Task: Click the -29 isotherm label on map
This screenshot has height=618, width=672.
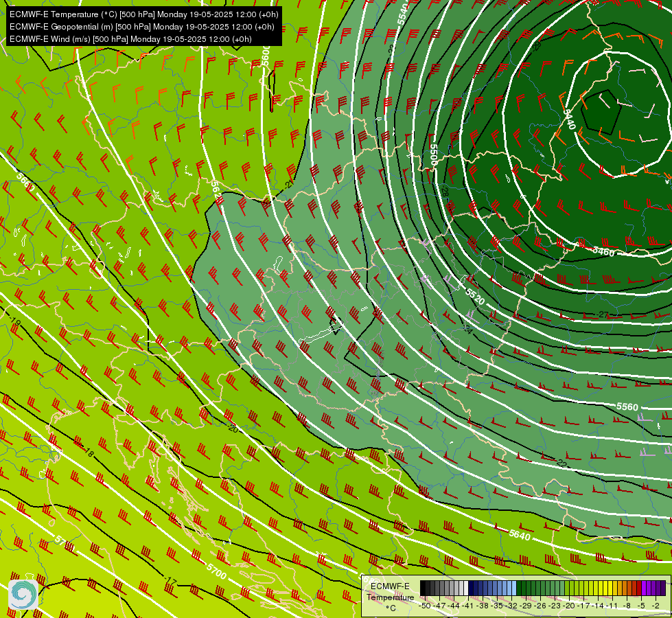Action: [x=537, y=46]
